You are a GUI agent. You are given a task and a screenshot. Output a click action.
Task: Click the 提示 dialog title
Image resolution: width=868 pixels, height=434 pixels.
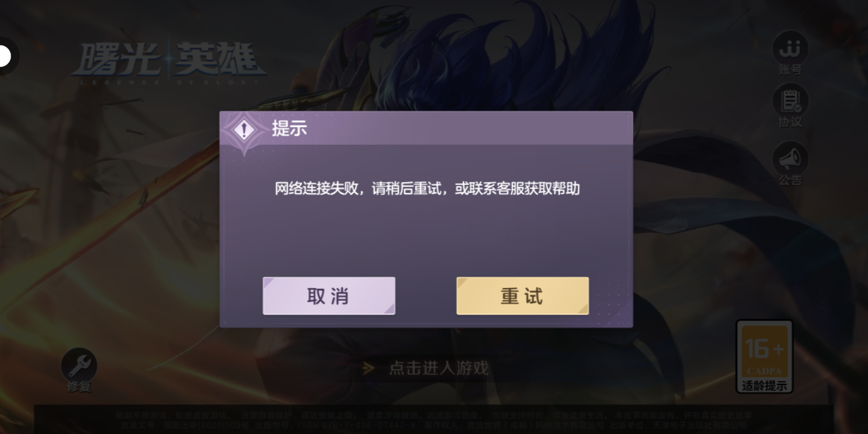(x=289, y=128)
